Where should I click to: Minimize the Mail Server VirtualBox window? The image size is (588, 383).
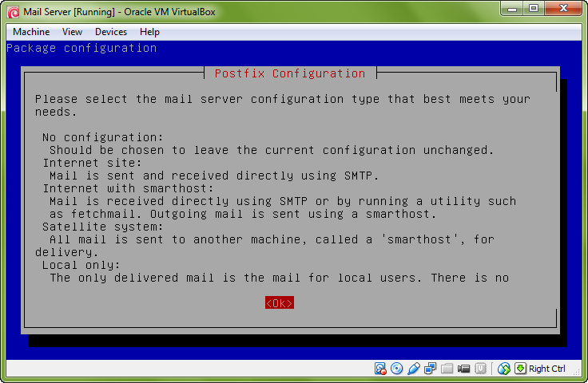click(512, 9)
